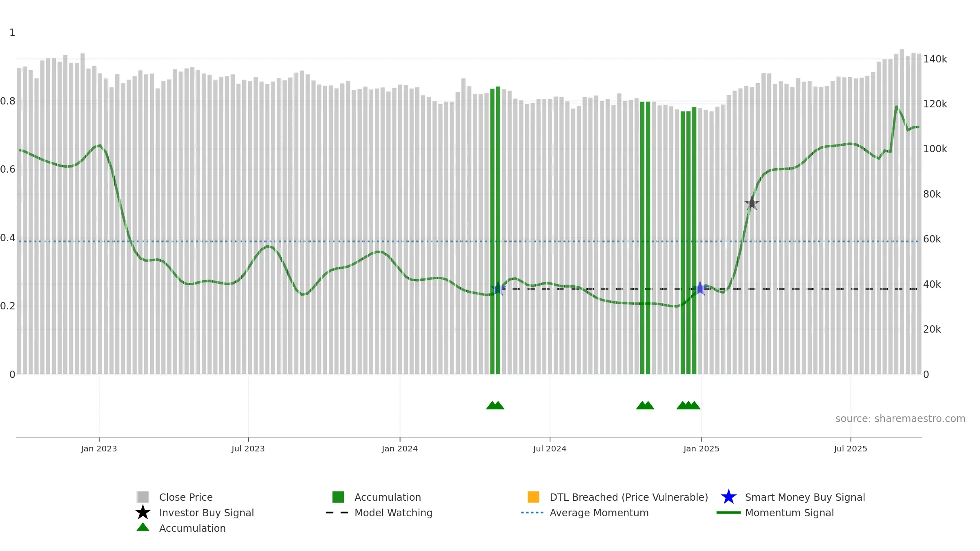Click the black Investor Buy Signal star on chart
Image resolution: width=980 pixels, height=551 pixels.
pyautogui.click(x=752, y=203)
